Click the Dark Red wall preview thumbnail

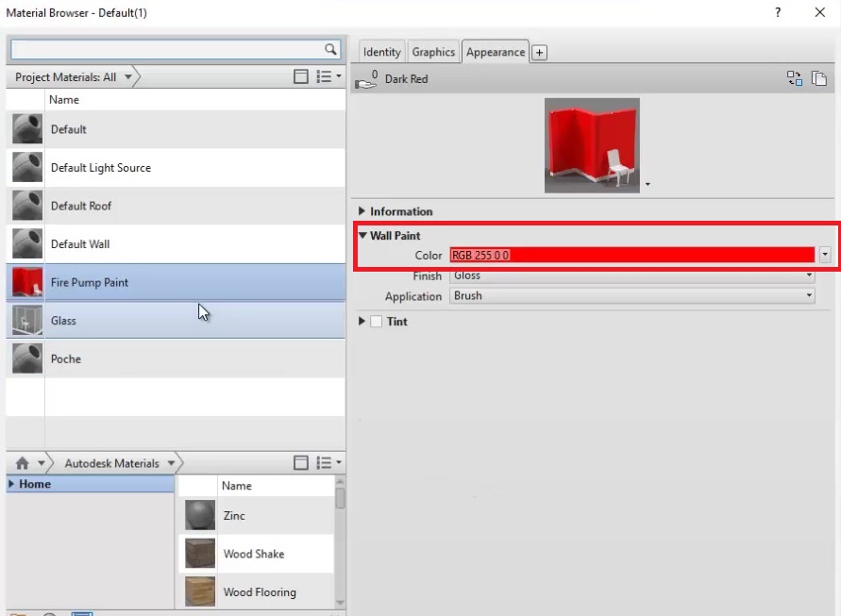(592, 145)
